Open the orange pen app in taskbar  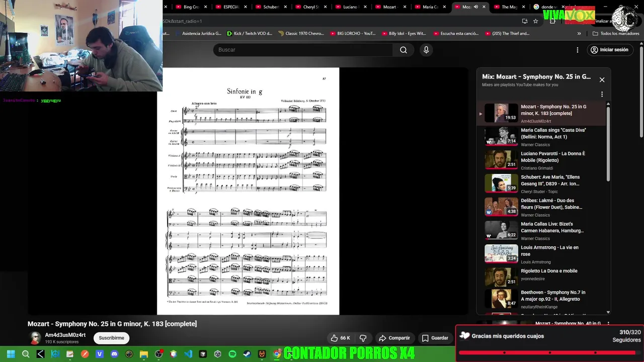click(x=85, y=354)
